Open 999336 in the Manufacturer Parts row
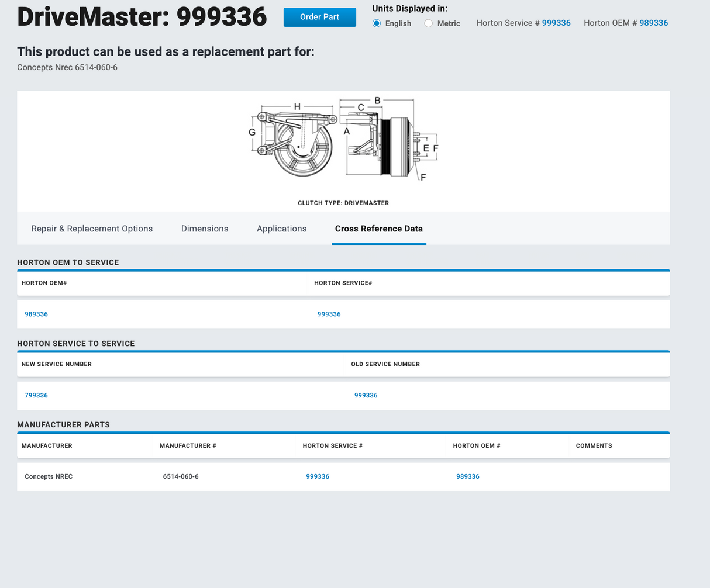 [318, 477]
